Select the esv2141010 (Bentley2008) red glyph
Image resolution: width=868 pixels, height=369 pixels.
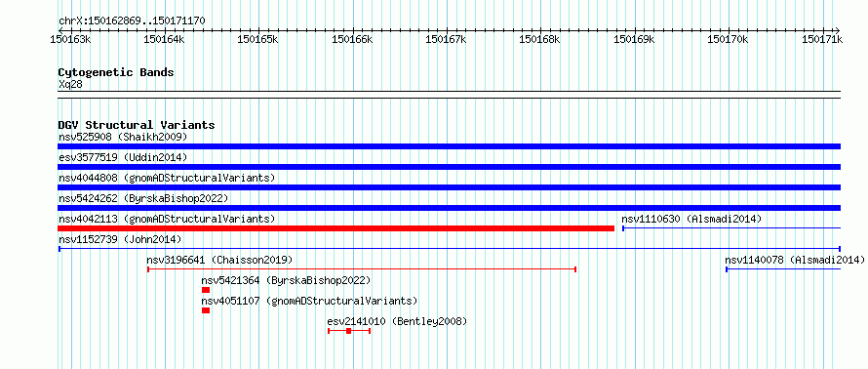[349, 331]
